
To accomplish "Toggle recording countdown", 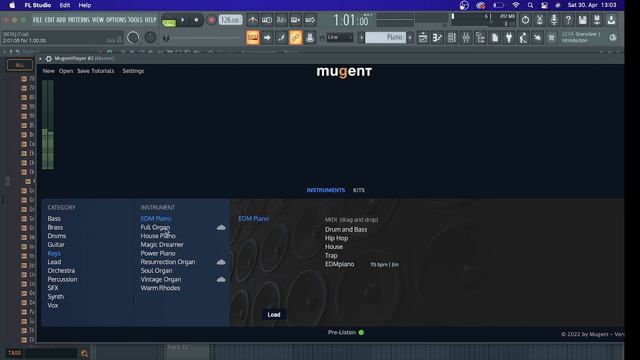I will click(x=281, y=20).
